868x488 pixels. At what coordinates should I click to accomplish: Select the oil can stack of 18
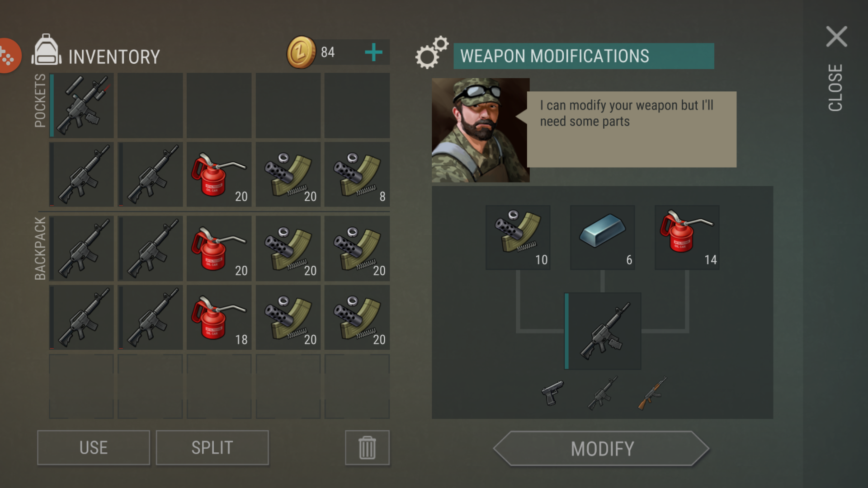point(219,317)
